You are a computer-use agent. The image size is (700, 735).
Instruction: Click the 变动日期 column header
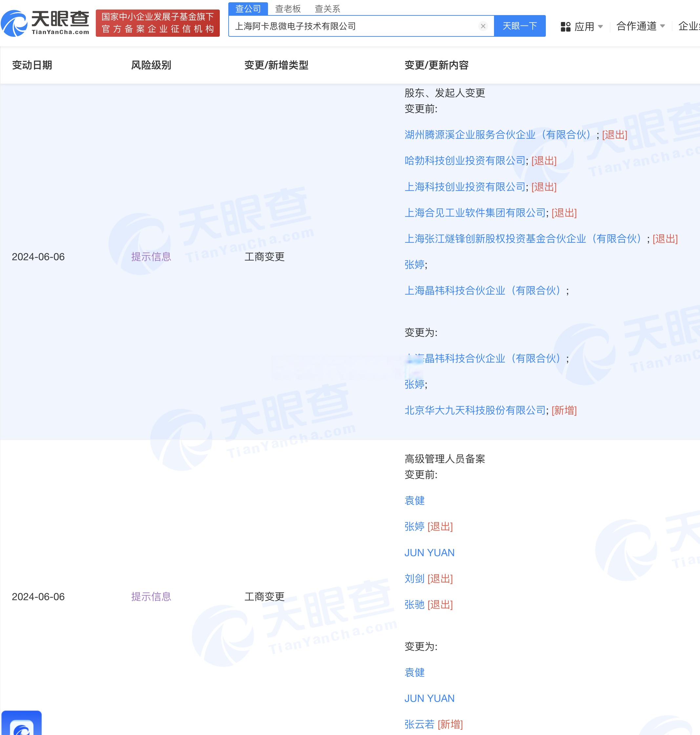point(32,65)
